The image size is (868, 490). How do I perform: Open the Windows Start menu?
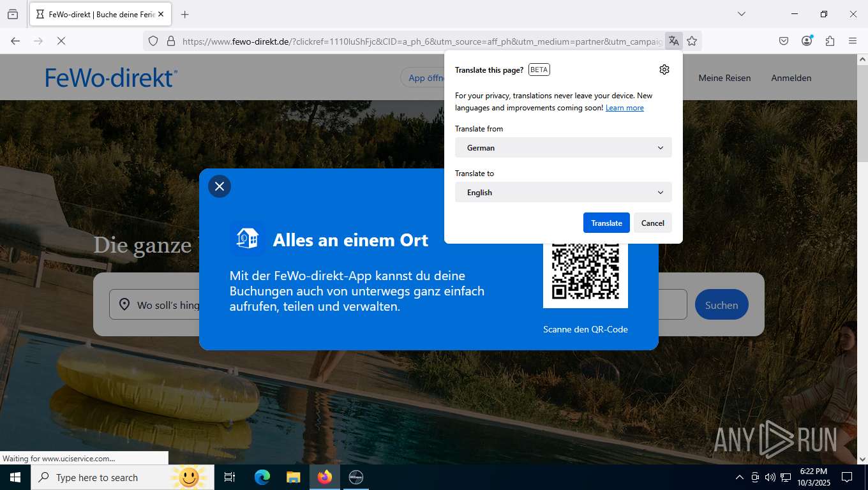[x=15, y=477]
